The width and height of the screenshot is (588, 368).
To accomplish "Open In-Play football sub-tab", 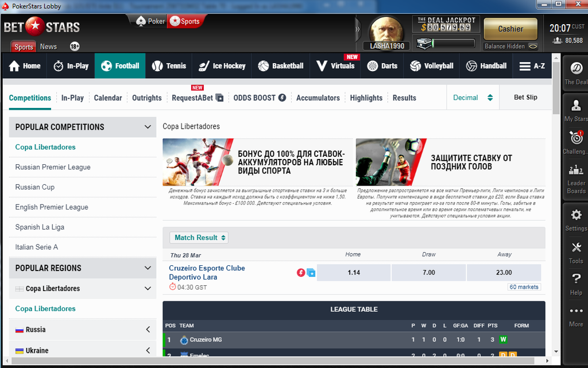I will click(72, 98).
